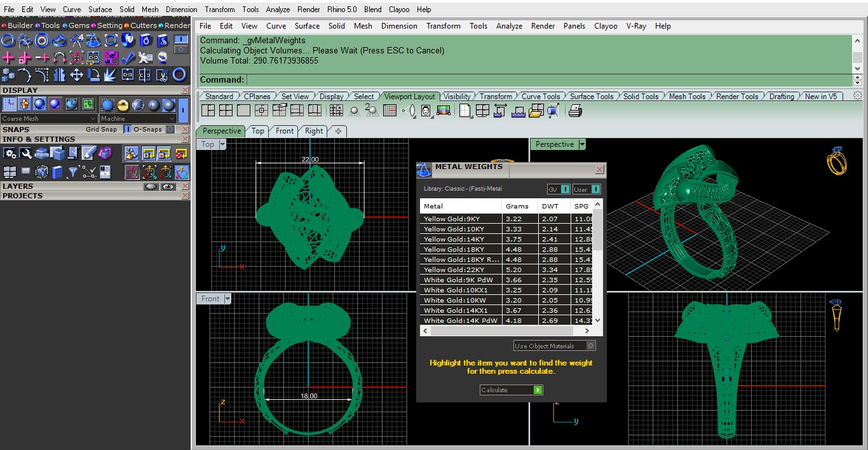Toggle layer visibility eye icon in Layers header
868x450 pixels.
(x=168, y=187)
